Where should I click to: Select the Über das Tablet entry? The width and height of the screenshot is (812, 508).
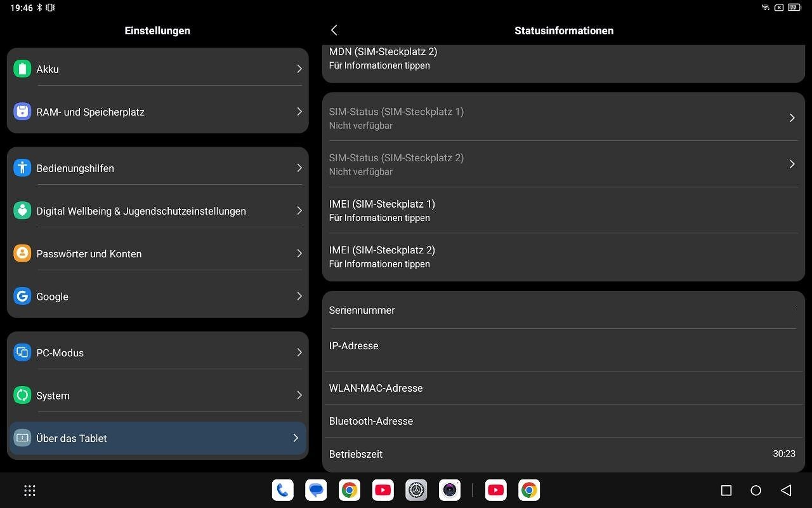click(x=157, y=438)
